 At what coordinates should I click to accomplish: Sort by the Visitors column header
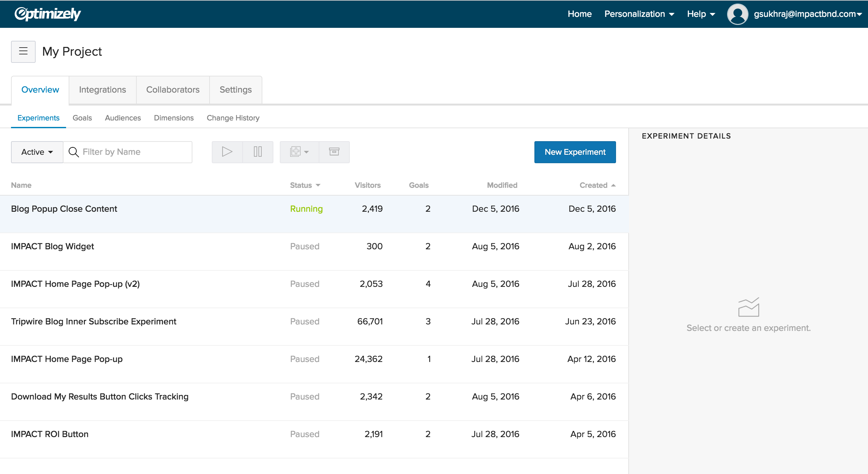(367, 185)
